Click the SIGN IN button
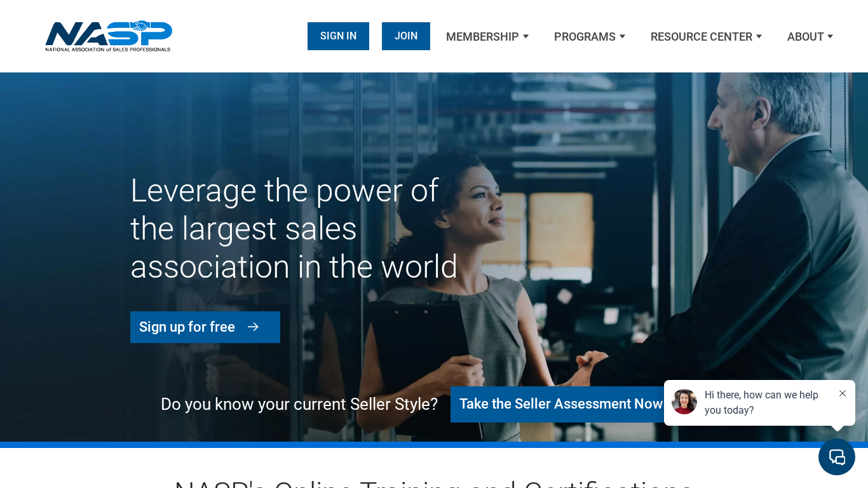 (x=338, y=36)
